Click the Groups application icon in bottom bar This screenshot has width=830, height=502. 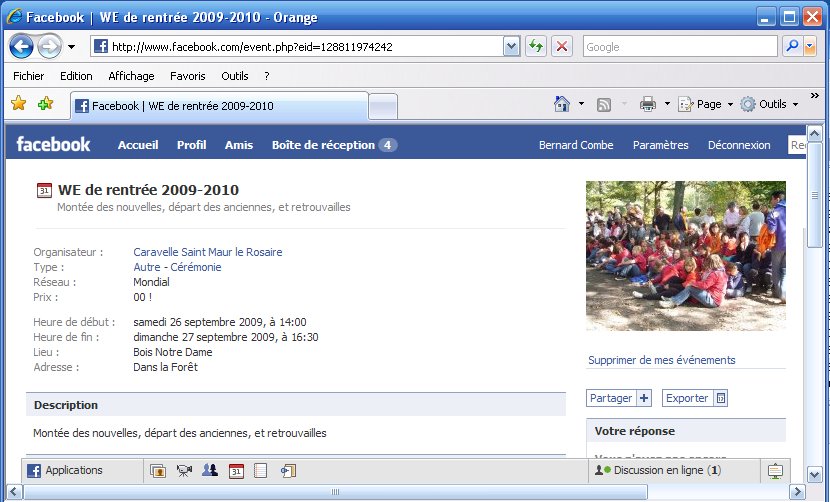(210, 470)
